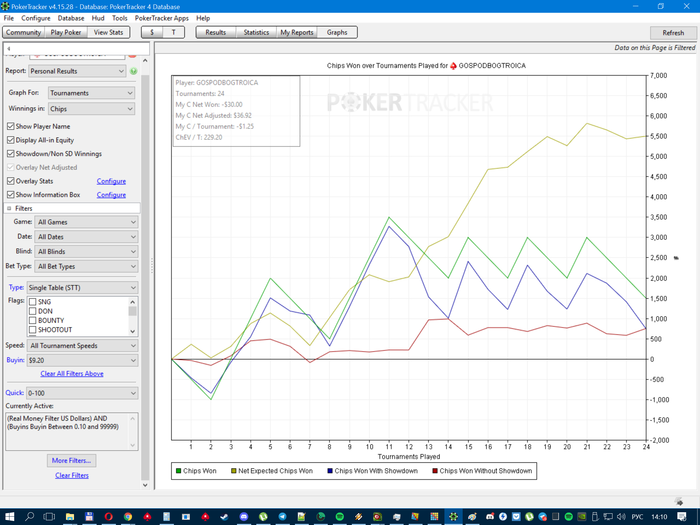Viewport: 700px width, 525px height.
Task: Launch Opera browser from the taskbar
Action: point(108,517)
